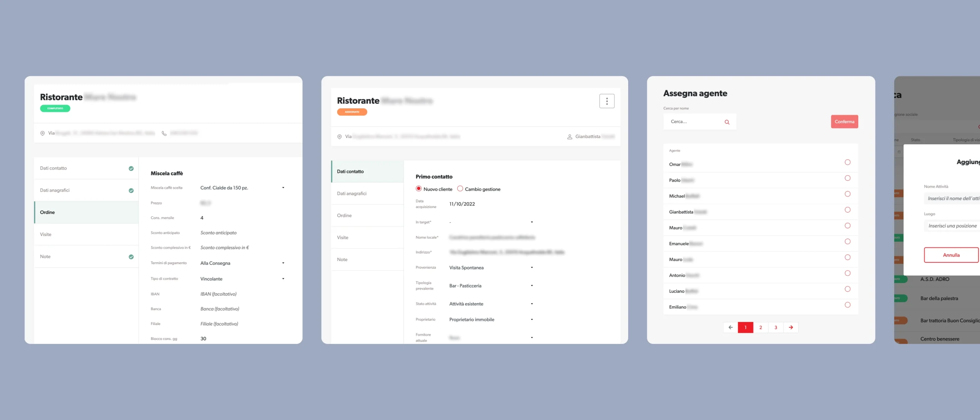Open the In target dropdown
The image size is (980, 420).
[x=492, y=222]
